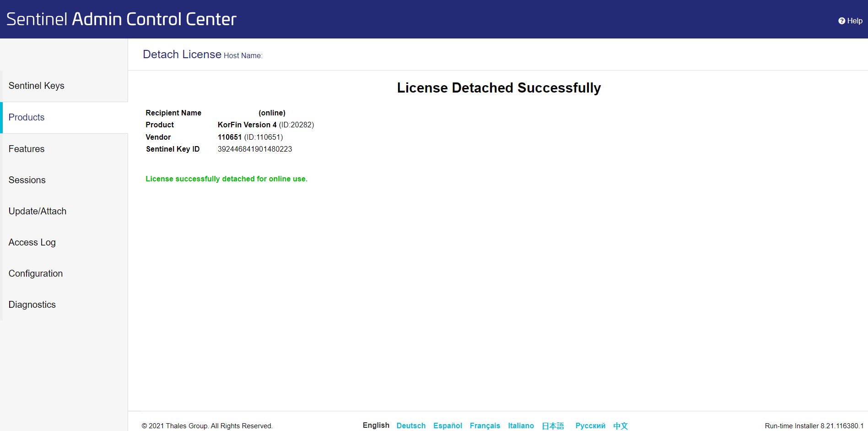This screenshot has width=868, height=431.
Task: Open the Sessions page
Action: click(27, 180)
